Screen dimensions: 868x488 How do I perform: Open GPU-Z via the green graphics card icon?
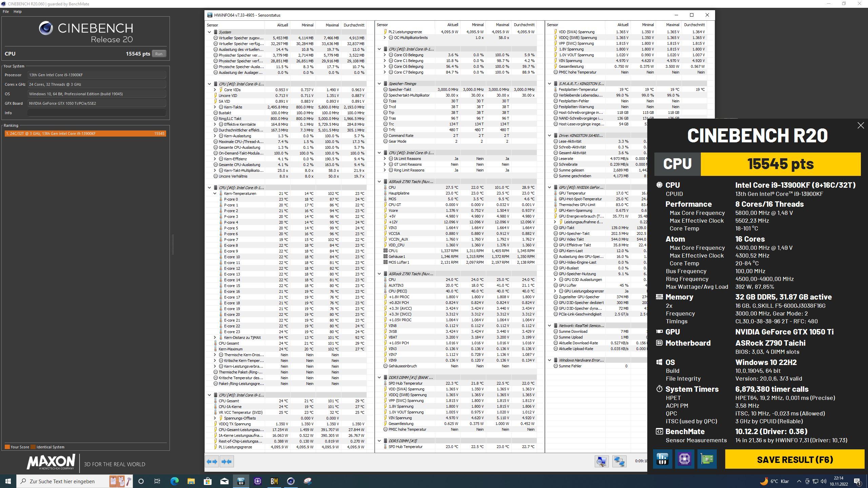pos(707,459)
